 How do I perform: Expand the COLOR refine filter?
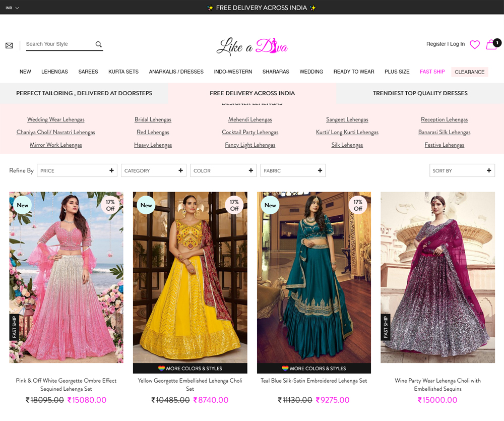[223, 170]
